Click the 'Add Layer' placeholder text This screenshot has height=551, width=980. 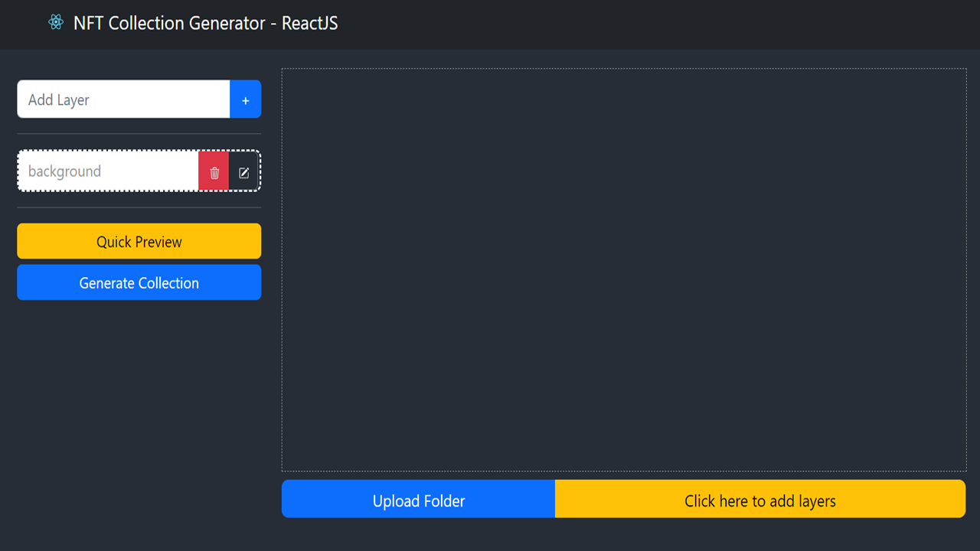(59, 99)
